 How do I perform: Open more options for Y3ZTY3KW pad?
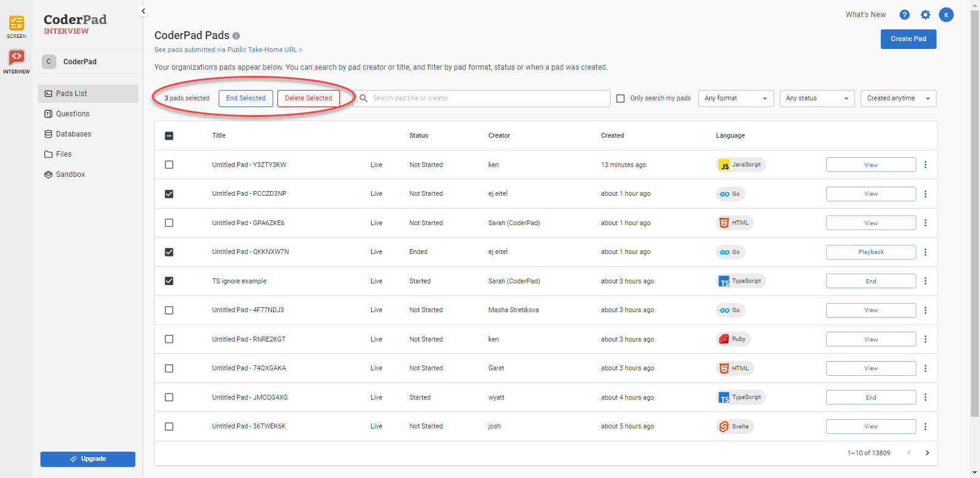pos(925,165)
